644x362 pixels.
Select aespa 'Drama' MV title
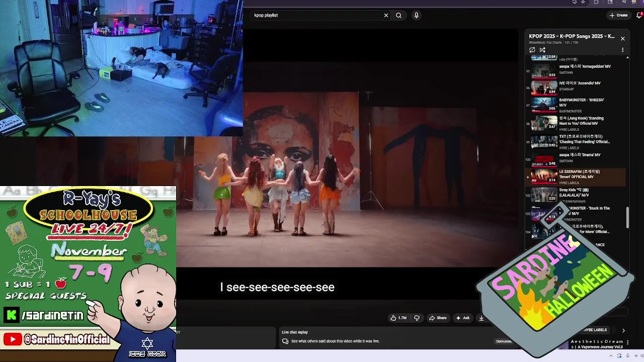(x=580, y=155)
